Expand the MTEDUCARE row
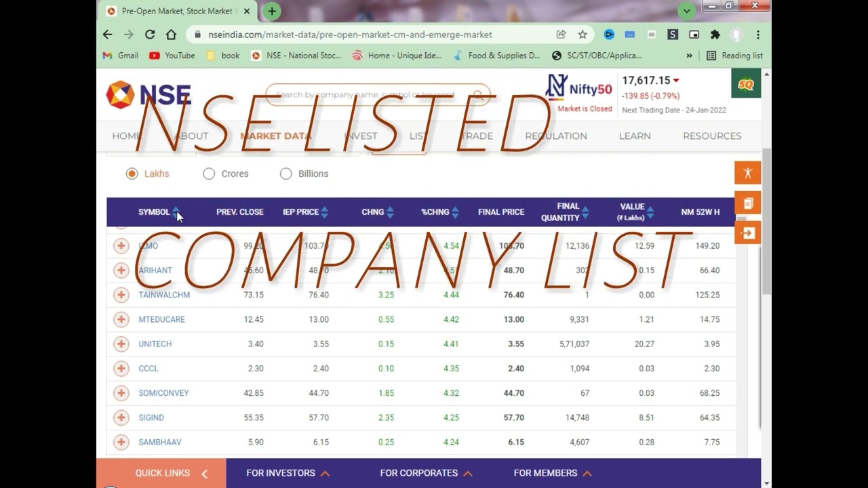 [x=121, y=319]
